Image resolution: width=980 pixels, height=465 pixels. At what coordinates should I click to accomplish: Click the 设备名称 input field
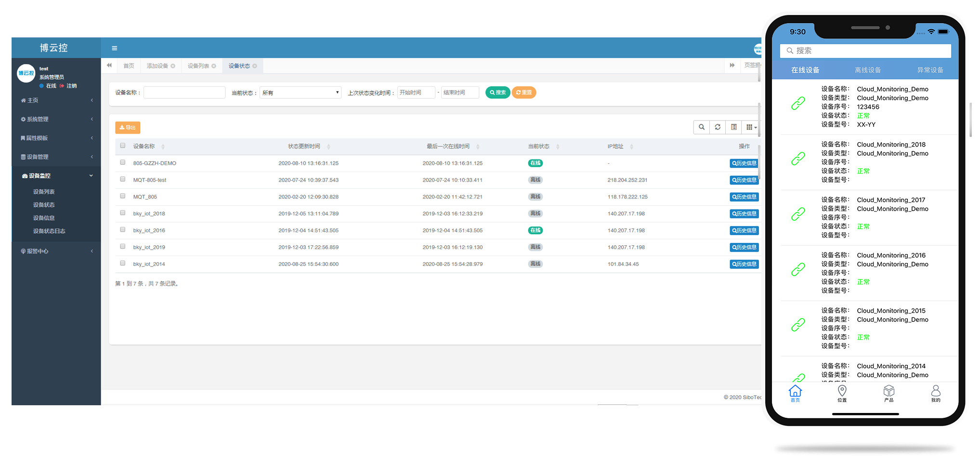pyautogui.click(x=184, y=93)
